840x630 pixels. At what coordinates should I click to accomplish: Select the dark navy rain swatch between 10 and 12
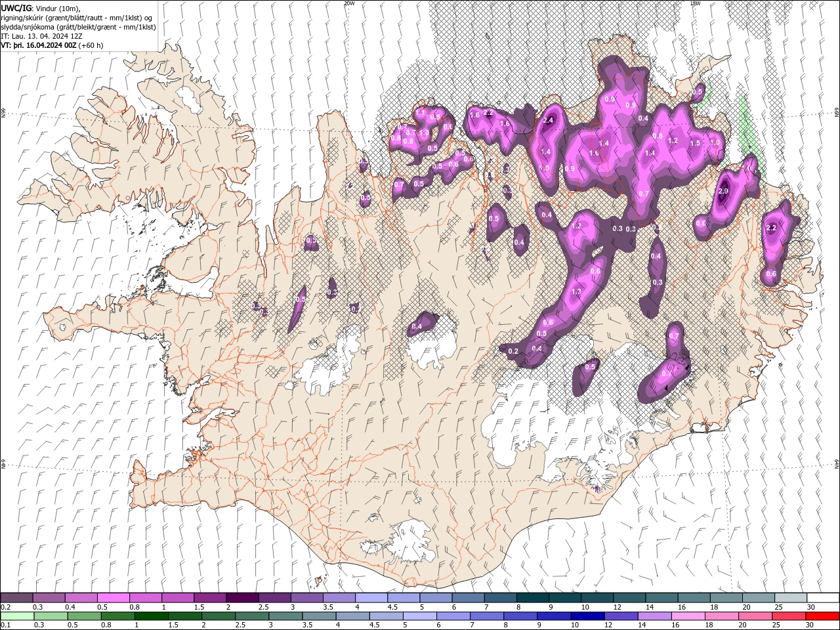point(587,616)
